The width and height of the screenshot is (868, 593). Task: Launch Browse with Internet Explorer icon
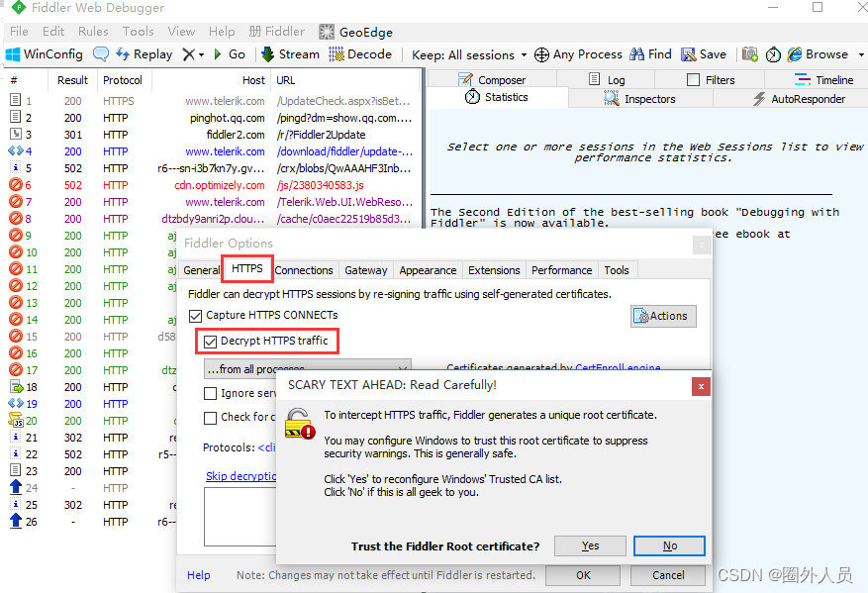(819, 54)
